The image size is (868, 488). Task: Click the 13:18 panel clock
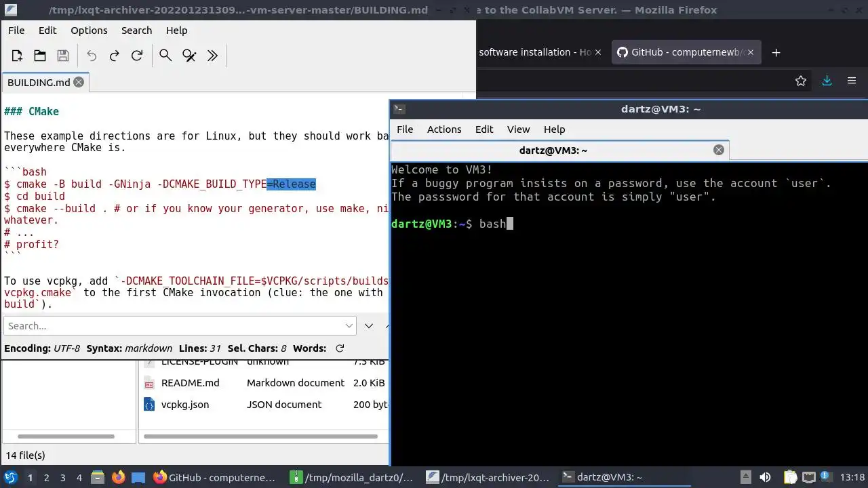[x=852, y=477]
